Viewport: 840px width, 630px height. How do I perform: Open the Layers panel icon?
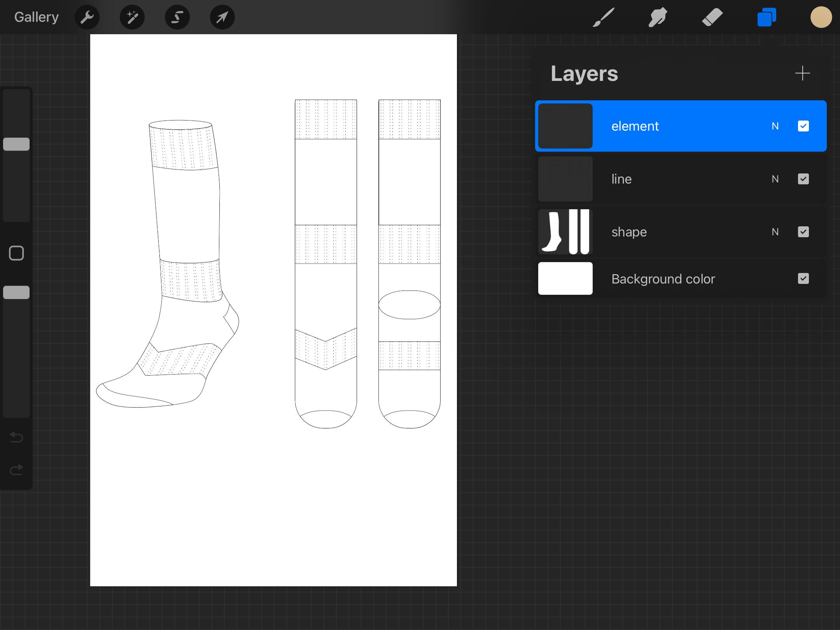[766, 17]
